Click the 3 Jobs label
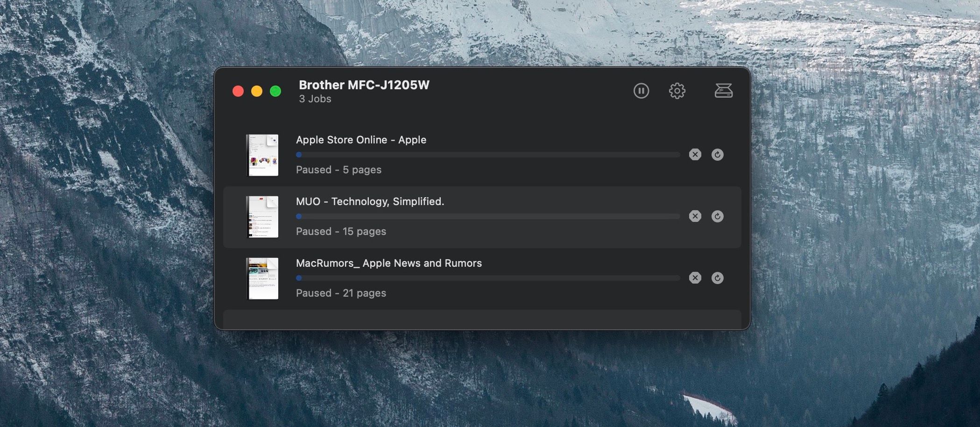Screen dimensions: 980x427 click(x=314, y=99)
